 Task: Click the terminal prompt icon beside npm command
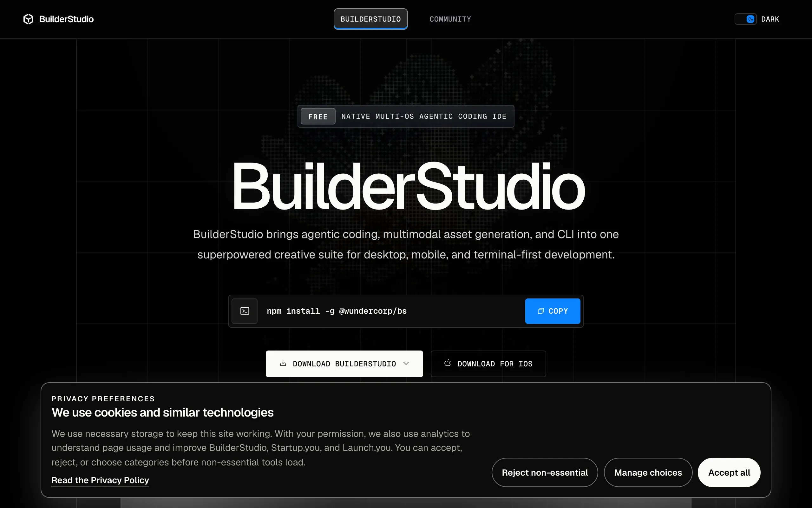tap(245, 311)
